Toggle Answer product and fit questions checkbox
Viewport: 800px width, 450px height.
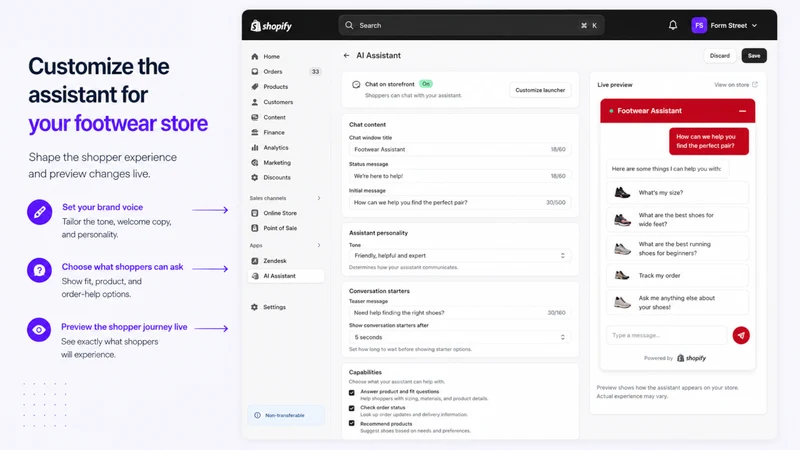pos(352,392)
